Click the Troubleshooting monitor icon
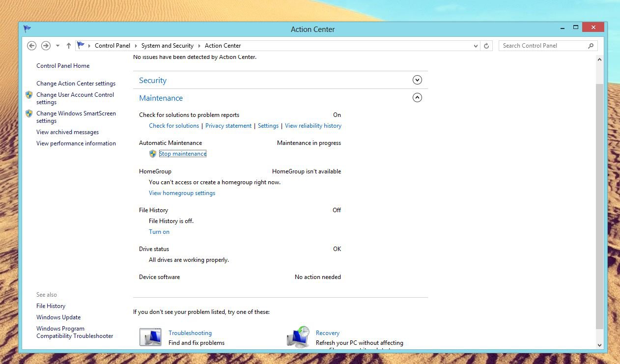Image resolution: width=620 pixels, height=364 pixels. click(150, 337)
